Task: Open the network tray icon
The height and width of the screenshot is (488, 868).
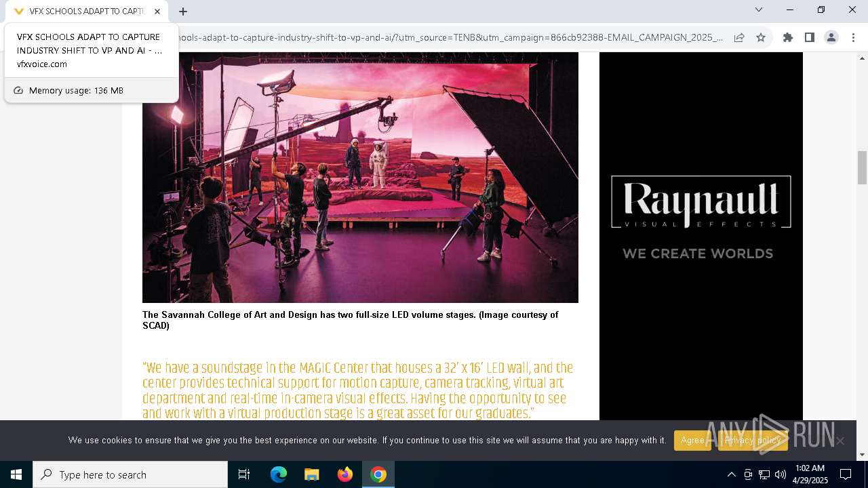Action: point(764,474)
